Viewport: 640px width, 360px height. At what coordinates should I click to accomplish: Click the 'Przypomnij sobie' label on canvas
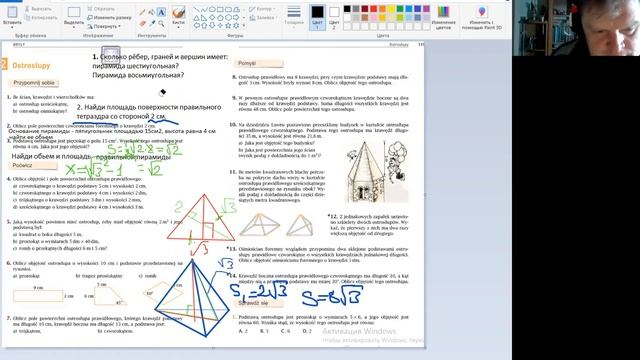coord(34,83)
